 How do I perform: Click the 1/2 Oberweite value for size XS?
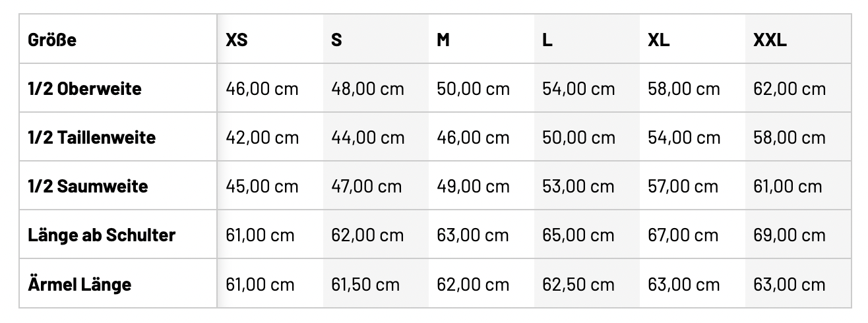262,88
